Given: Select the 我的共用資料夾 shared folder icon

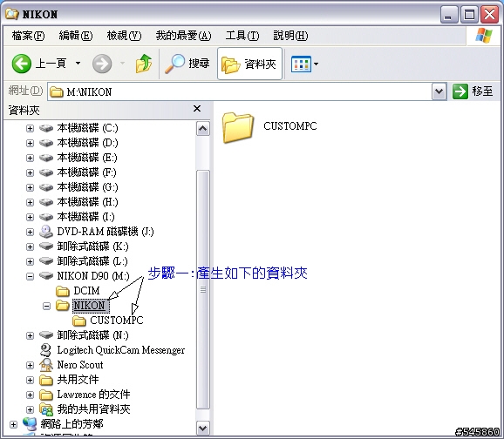Looking at the screenshot, I should (46, 409).
